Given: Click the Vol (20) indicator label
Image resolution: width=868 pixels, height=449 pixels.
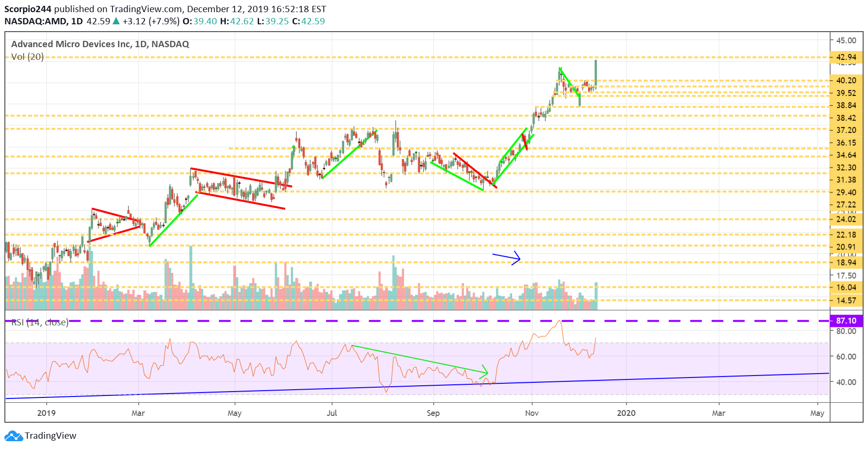Looking at the screenshot, I should click(x=27, y=57).
